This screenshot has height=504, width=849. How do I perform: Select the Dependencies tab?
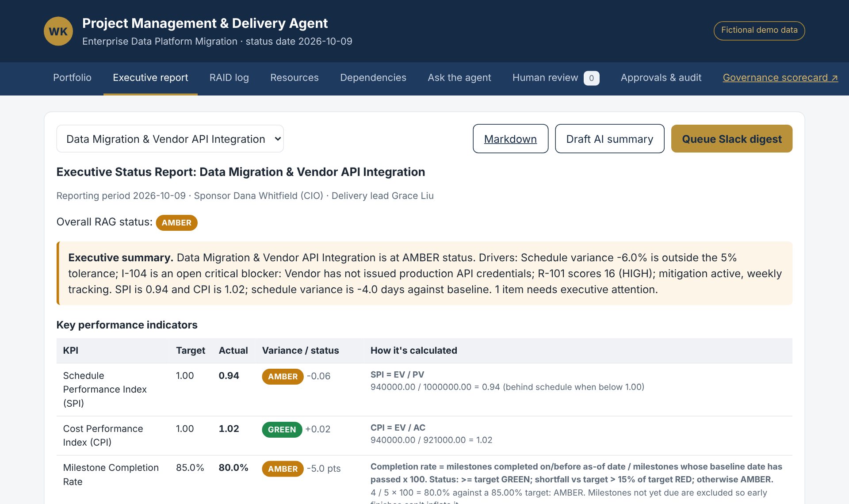373,78
